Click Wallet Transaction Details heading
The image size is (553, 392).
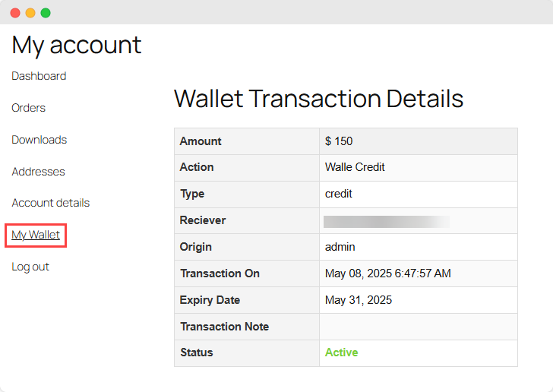(318, 99)
